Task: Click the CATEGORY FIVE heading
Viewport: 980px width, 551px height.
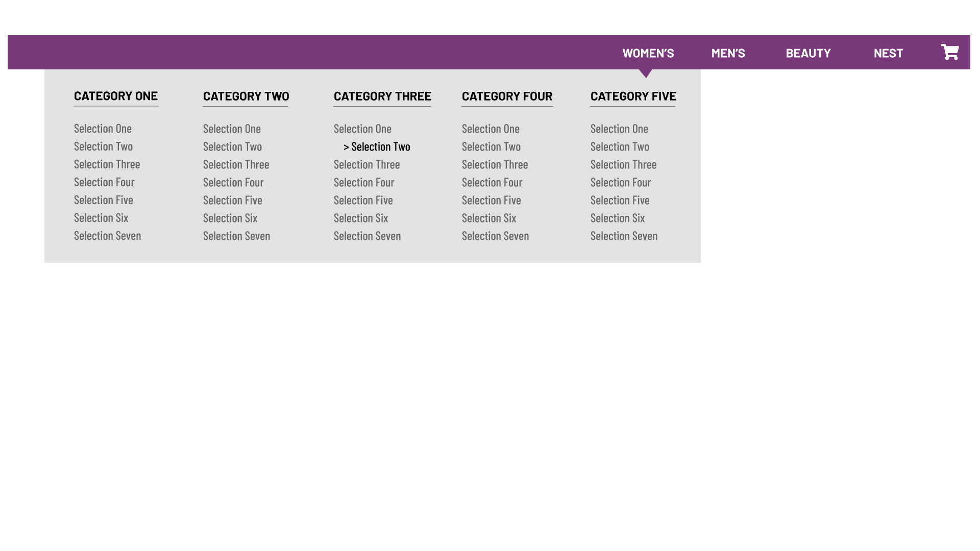Action: (x=633, y=96)
